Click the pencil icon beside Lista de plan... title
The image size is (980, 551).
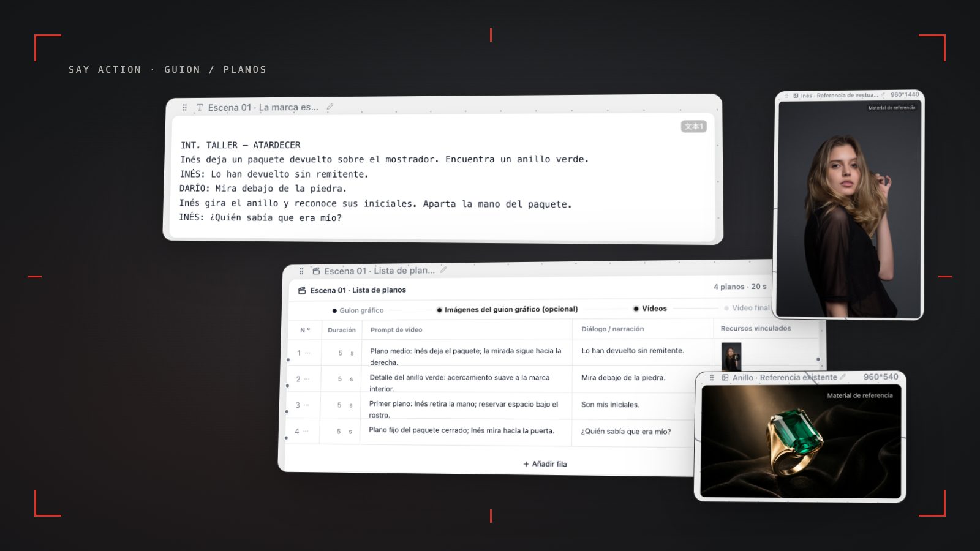pyautogui.click(x=443, y=269)
